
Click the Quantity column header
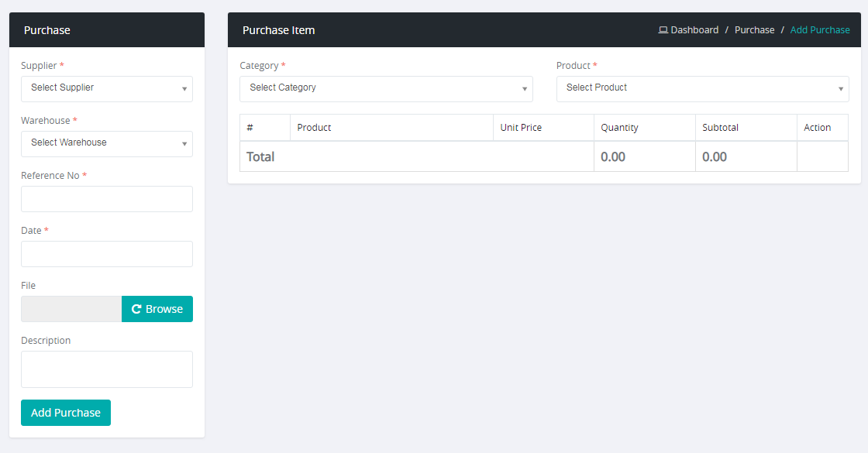[619, 128]
